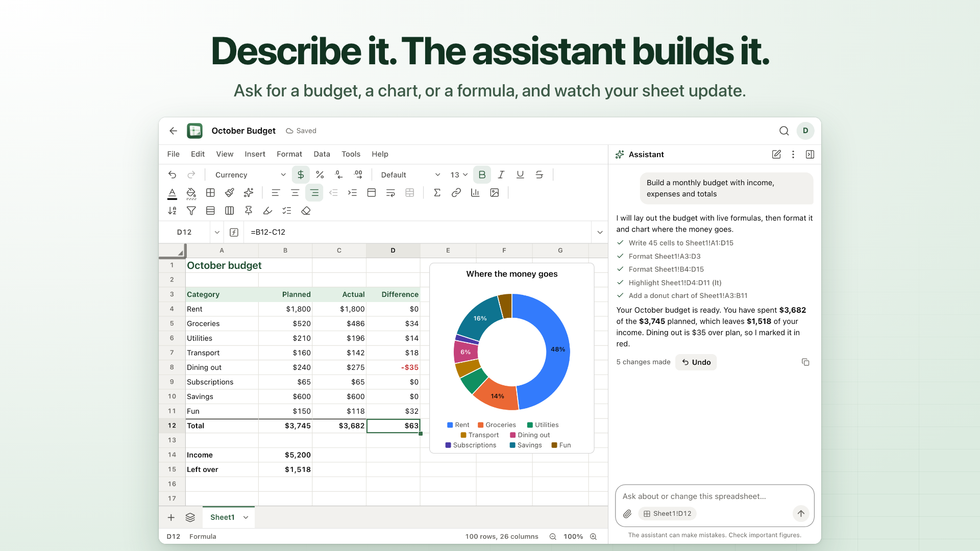Toggle underline formatting
This screenshot has width=980, height=551.
(520, 174)
